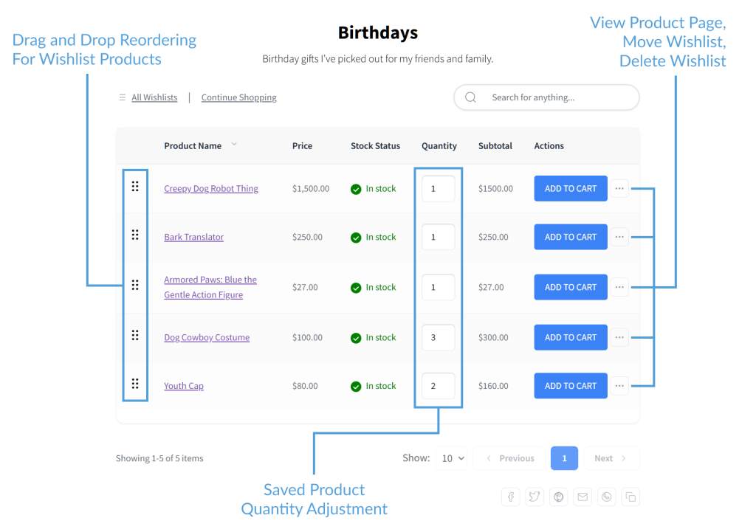The image size is (756, 532).
Task: Click the search magnifier icon
Action: 470,97
